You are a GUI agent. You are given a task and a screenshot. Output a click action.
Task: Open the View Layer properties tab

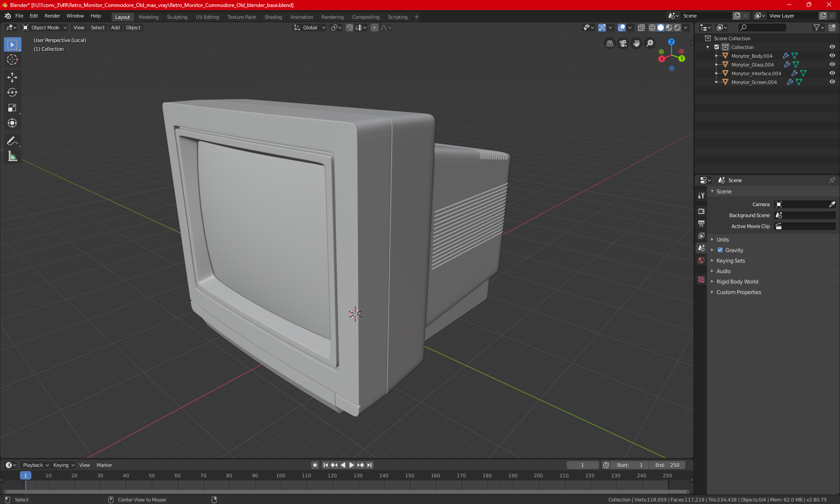tap(701, 235)
